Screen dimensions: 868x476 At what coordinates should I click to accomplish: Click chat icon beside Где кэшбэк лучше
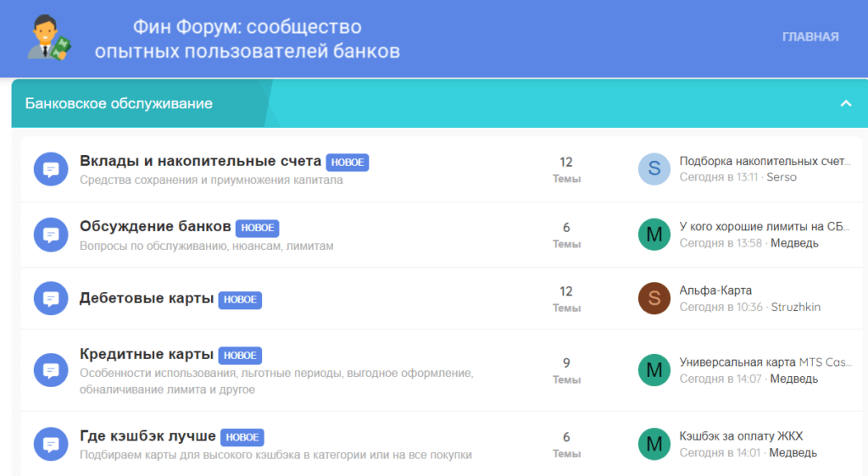point(50,445)
